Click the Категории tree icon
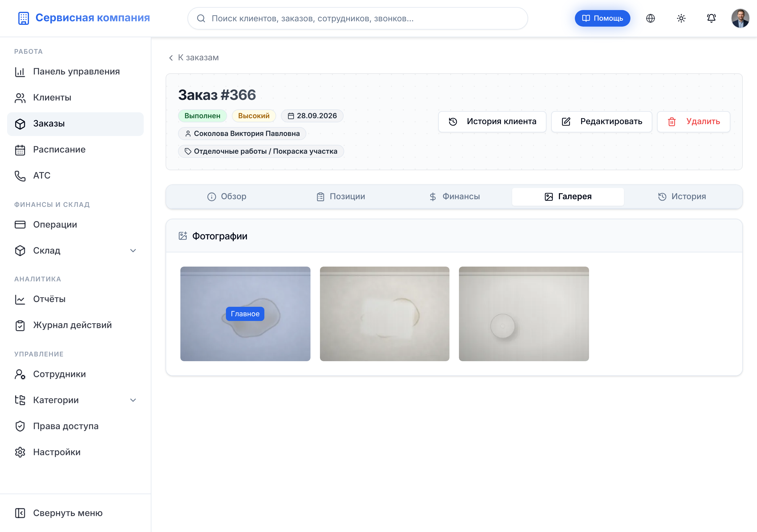The image size is (757, 532). tap(20, 400)
